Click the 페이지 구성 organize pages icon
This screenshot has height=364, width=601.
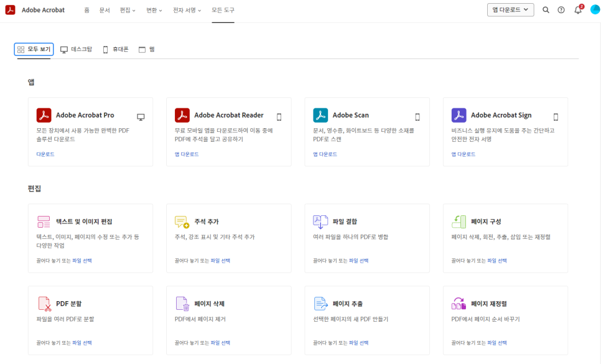pos(459,222)
